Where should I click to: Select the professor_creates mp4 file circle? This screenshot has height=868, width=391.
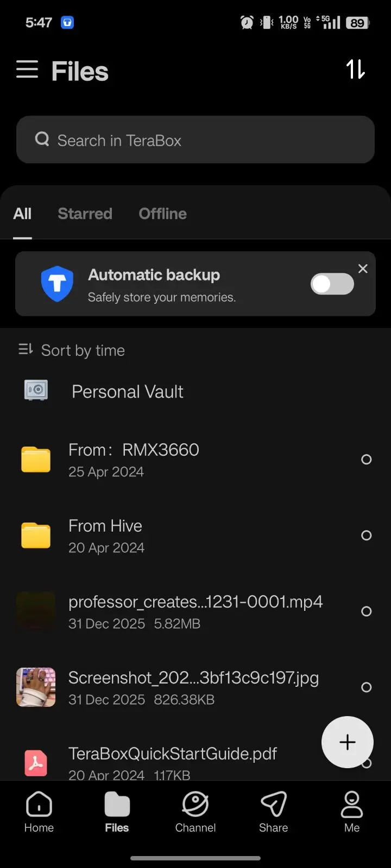[x=367, y=611]
